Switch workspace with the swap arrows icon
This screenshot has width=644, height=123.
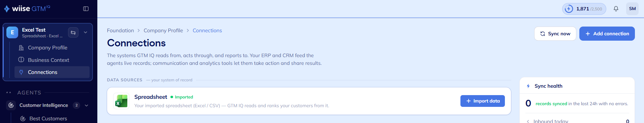click(x=73, y=32)
